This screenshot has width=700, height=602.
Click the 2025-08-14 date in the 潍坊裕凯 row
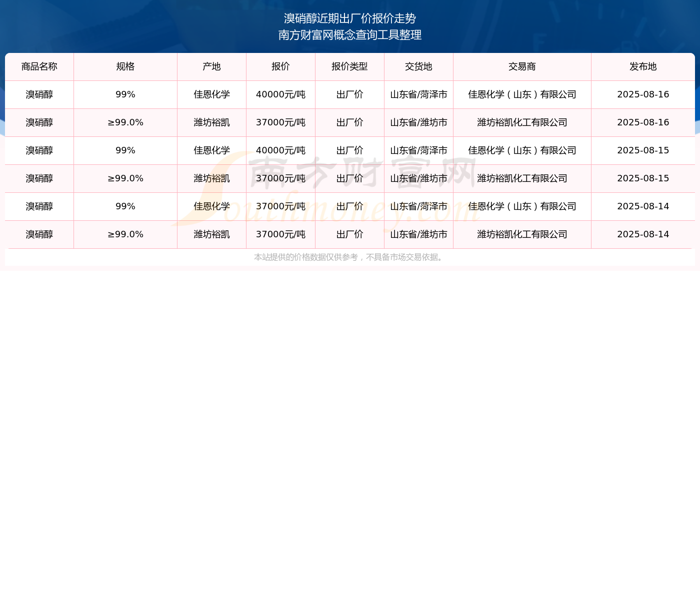tap(643, 235)
